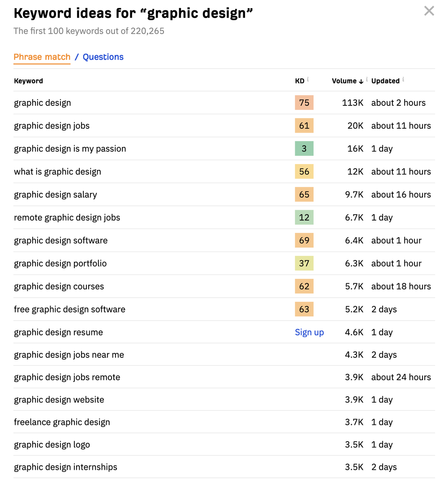The height and width of the screenshot is (481, 448).
Task: Sort by the Volume column header
Action: click(344, 81)
